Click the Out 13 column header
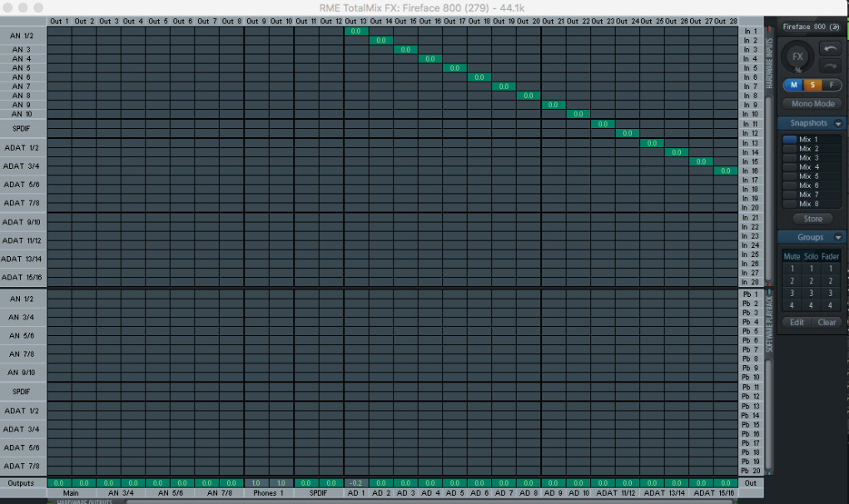The height and width of the screenshot is (504, 849). coord(355,21)
